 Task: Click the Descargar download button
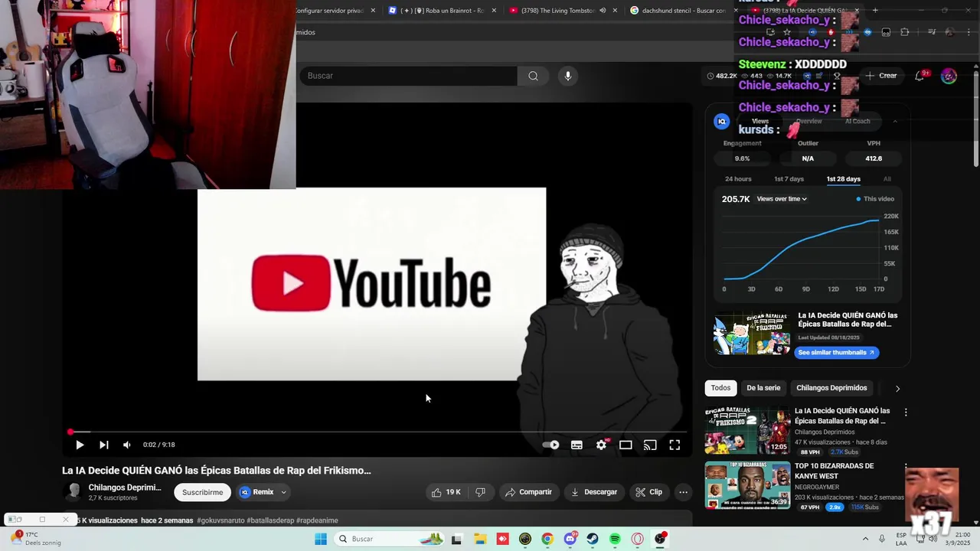coord(594,492)
